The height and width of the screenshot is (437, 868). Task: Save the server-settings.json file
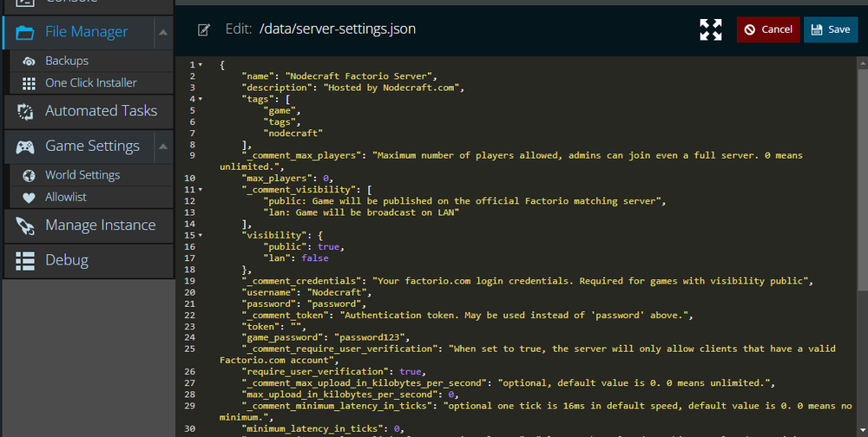pos(830,29)
